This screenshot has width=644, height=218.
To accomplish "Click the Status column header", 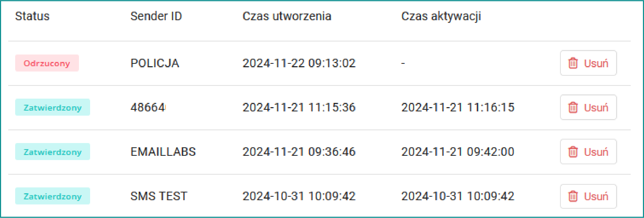I will click(x=32, y=16).
